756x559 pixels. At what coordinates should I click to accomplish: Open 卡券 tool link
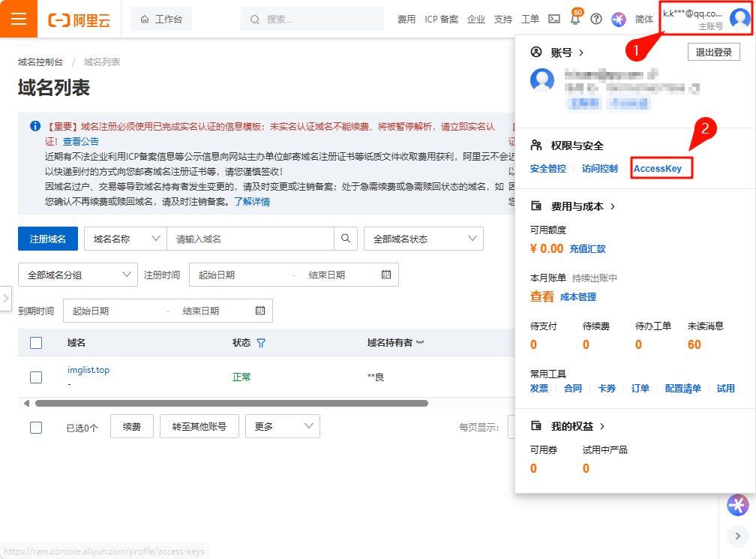(x=607, y=388)
